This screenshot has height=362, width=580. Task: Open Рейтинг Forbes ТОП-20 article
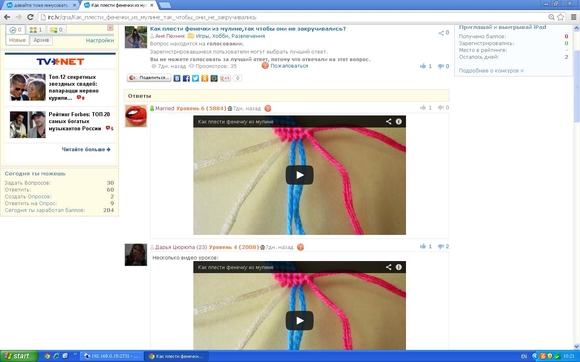80,121
